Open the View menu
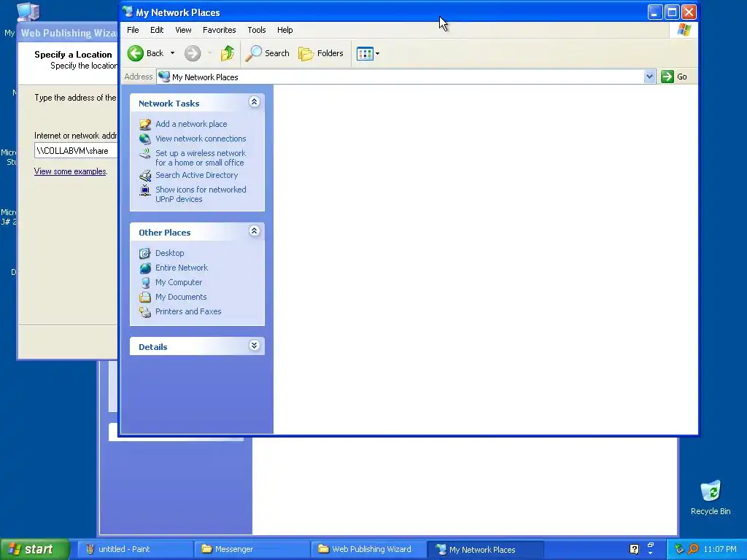Viewport: 747px width, 560px height. click(183, 30)
